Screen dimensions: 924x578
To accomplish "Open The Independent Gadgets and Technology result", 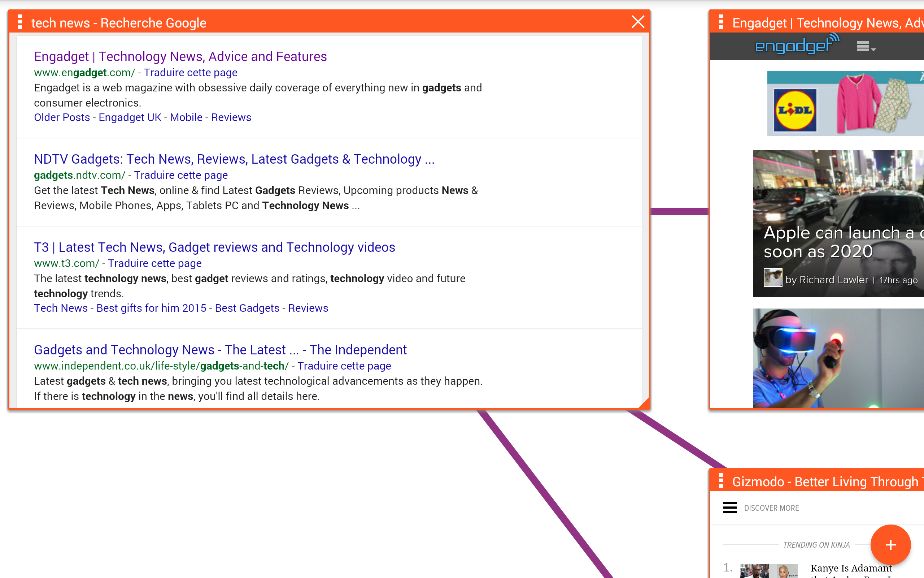I will tap(220, 350).
